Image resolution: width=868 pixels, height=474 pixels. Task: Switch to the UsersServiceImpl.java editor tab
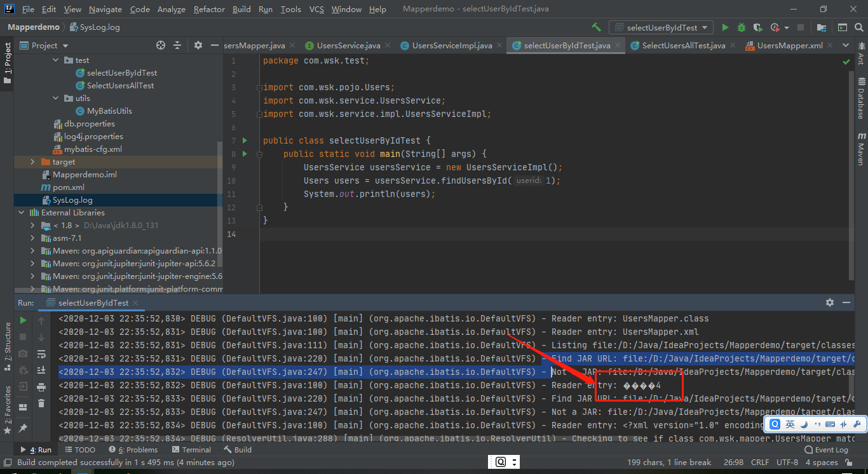click(452, 45)
